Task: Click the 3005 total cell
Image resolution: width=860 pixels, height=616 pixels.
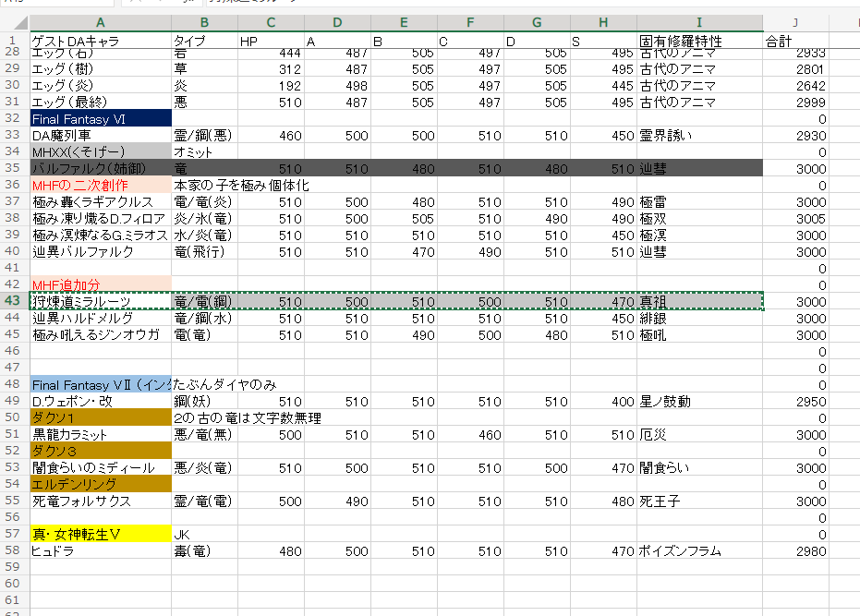Action: 795,218
